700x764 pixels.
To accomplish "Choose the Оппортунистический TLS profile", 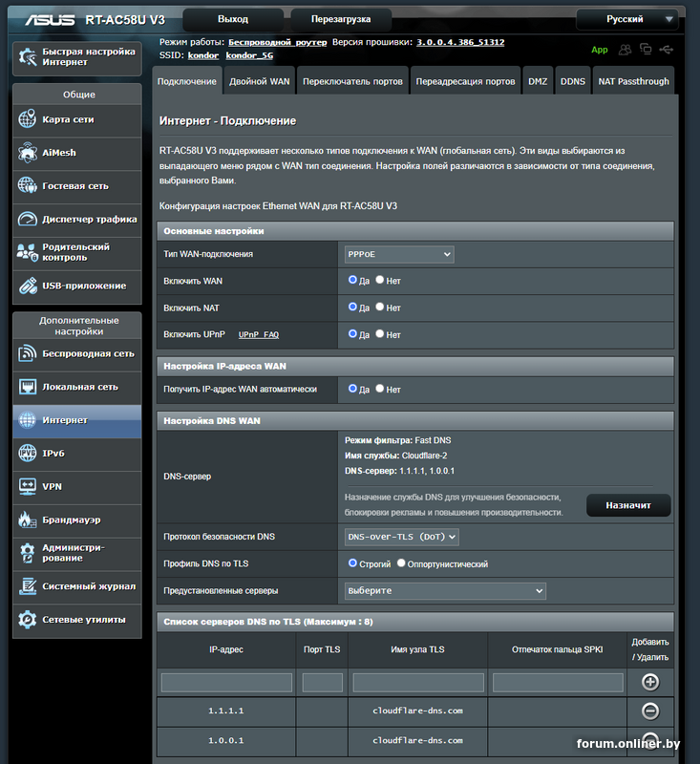I will (x=401, y=562).
